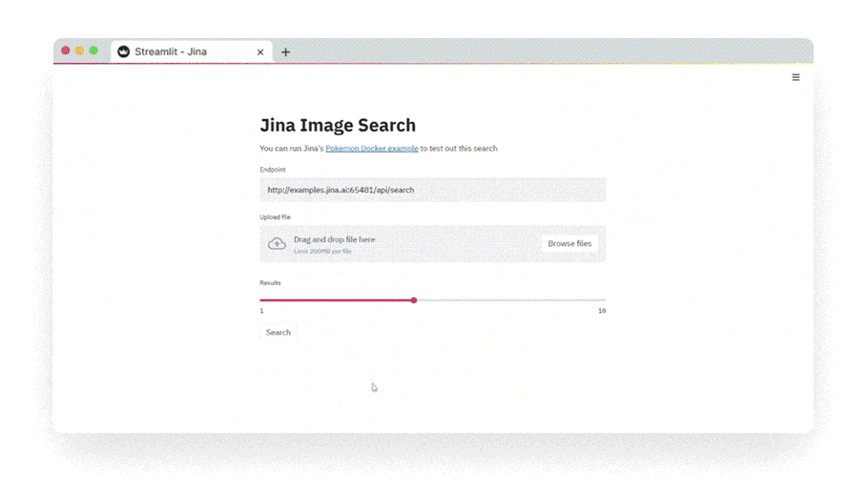Click the green maximize window button
Image resolution: width=868 pixels, height=491 pixels.
click(93, 51)
